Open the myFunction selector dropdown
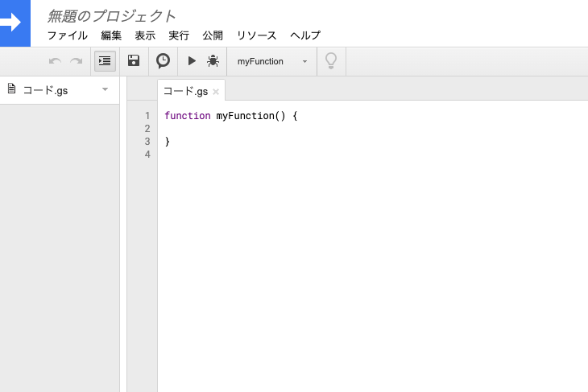The height and width of the screenshot is (392, 588). coord(272,61)
